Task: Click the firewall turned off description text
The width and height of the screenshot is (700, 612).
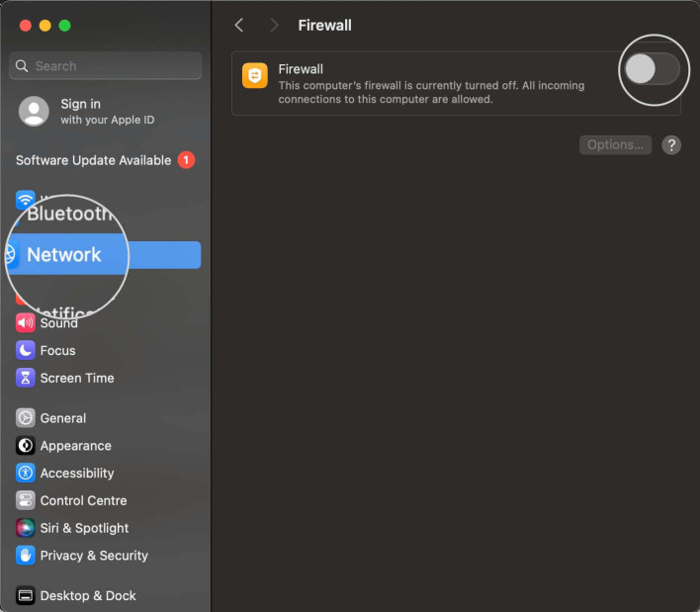Action: [431, 92]
